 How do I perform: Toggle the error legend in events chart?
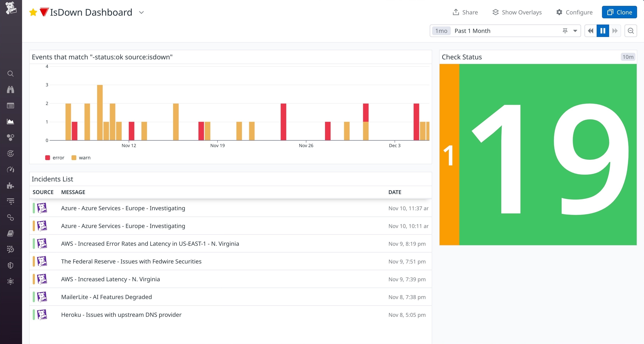(x=54, y=158)
